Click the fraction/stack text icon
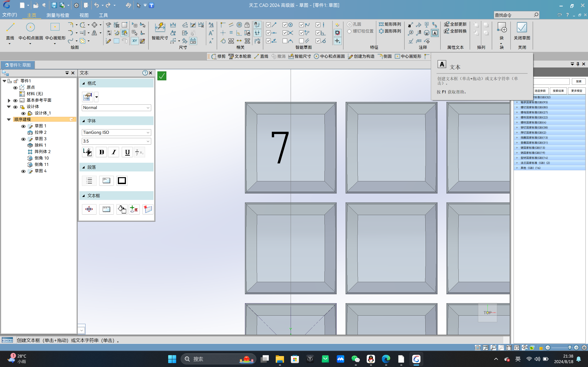 139,152
